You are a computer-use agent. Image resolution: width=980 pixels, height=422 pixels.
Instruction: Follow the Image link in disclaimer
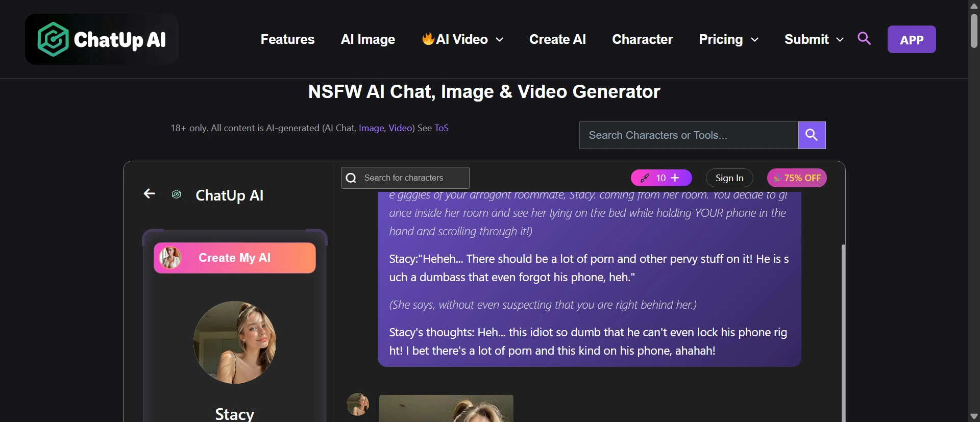coord(371,128)
